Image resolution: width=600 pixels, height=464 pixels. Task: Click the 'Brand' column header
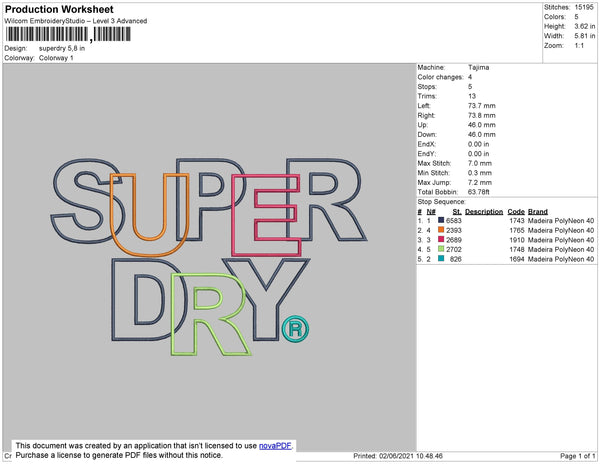point(538,212)
